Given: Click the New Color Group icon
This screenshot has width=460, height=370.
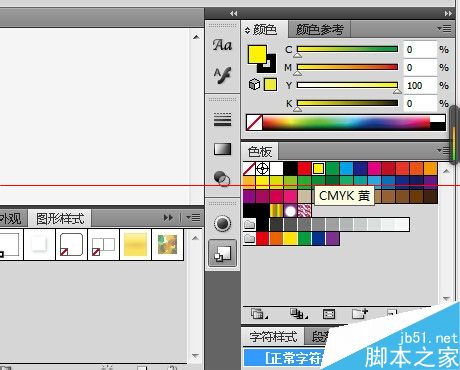Looking at the screenshot, I should (360, 313).
